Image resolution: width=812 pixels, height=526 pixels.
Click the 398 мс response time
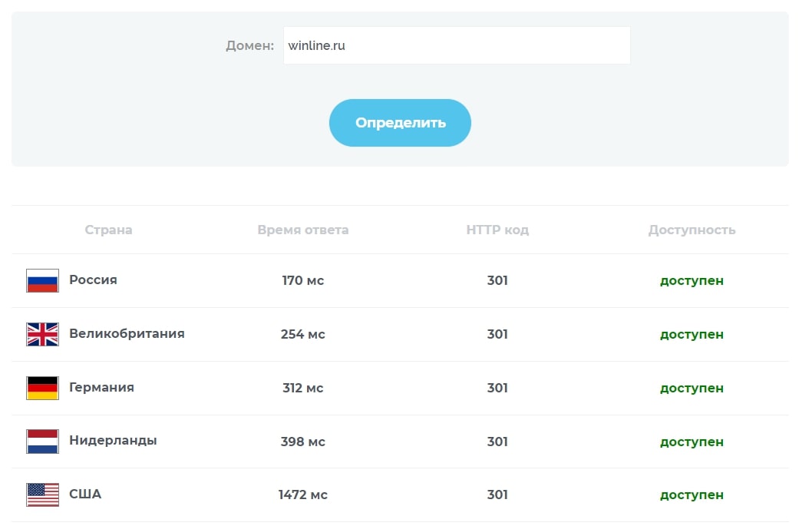tap(303, 442)
